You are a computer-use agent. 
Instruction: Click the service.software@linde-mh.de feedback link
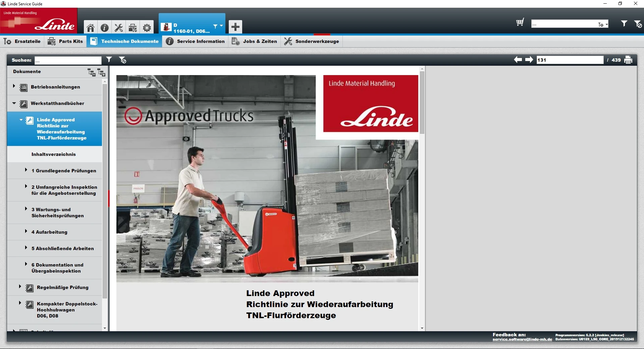pos(522,339)
